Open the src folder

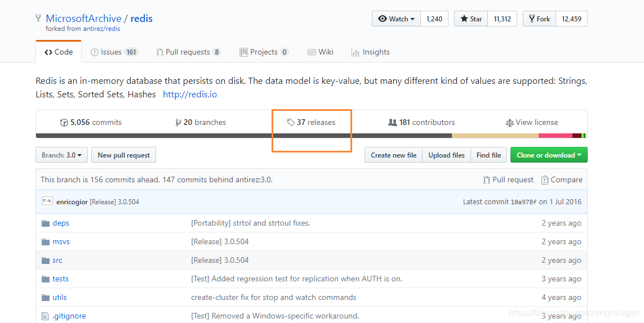point(57,260)
